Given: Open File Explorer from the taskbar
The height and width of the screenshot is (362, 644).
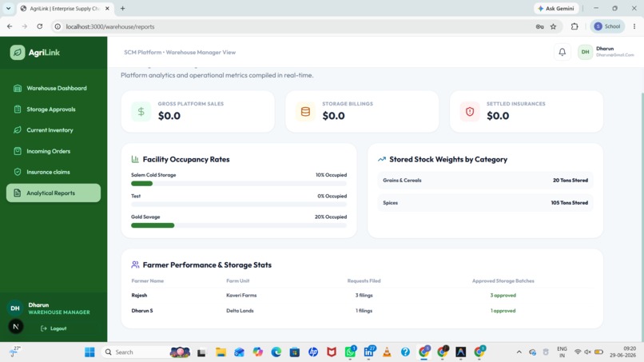Looking at the screenshot, I should pos(221,352).
